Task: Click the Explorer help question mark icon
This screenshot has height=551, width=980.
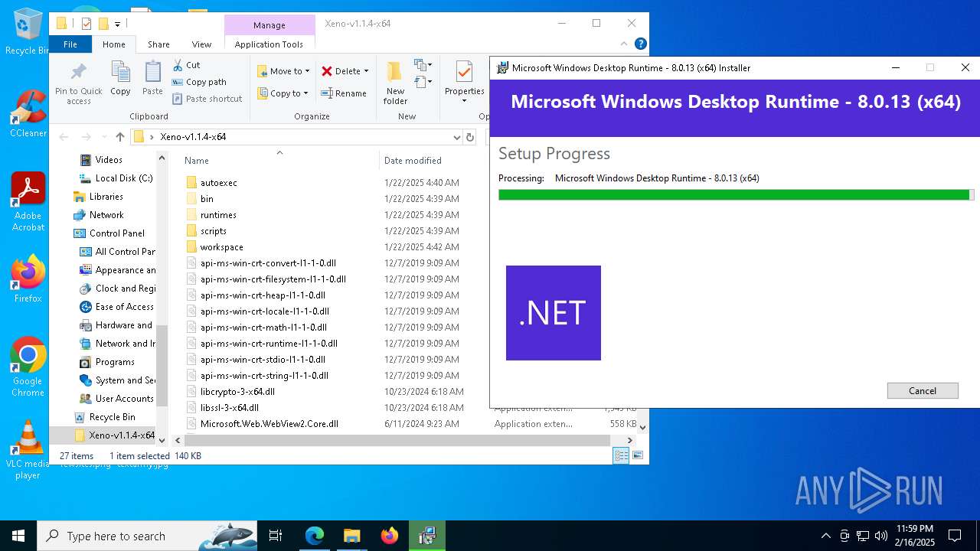Action: (x=641, y=44)
